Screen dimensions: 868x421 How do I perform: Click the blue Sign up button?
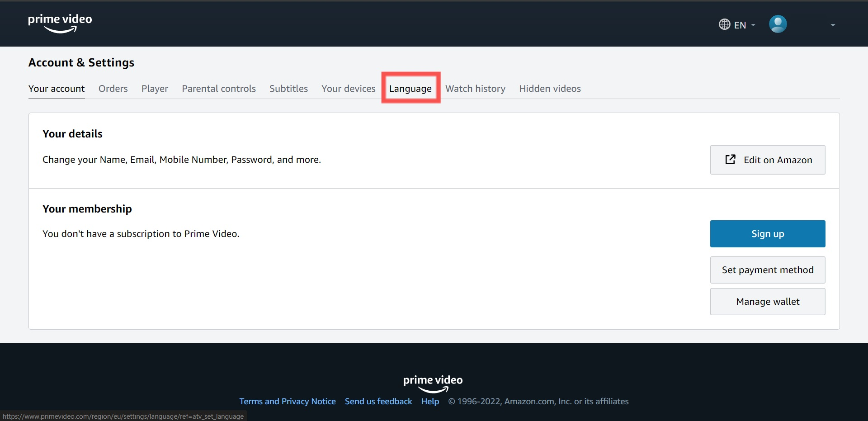click(768, 234)
